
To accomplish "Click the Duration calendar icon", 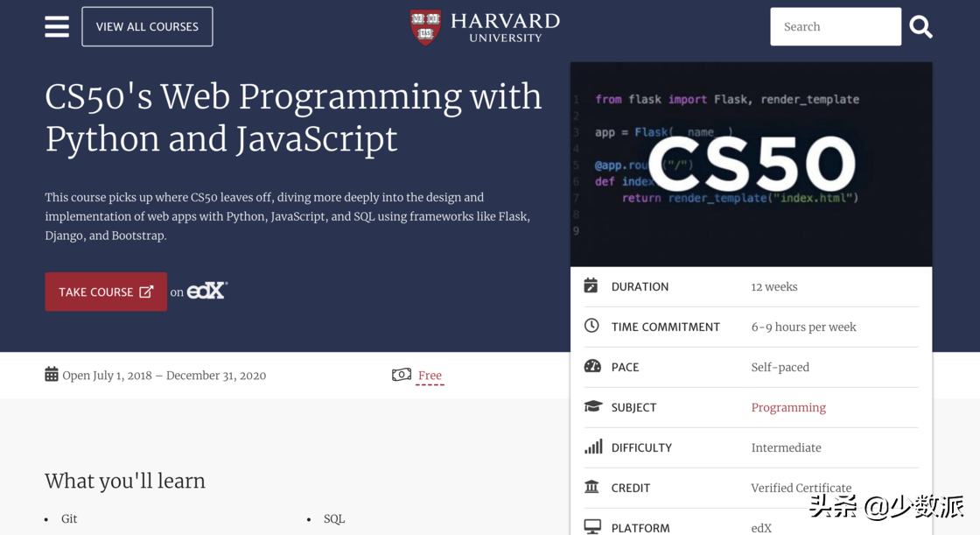I will 591,286.
